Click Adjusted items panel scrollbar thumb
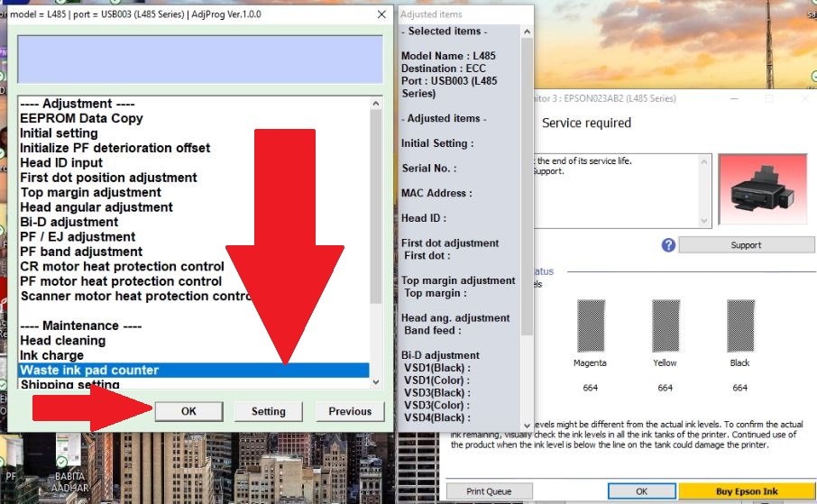The image size is (817, 504). pos(527,187)
